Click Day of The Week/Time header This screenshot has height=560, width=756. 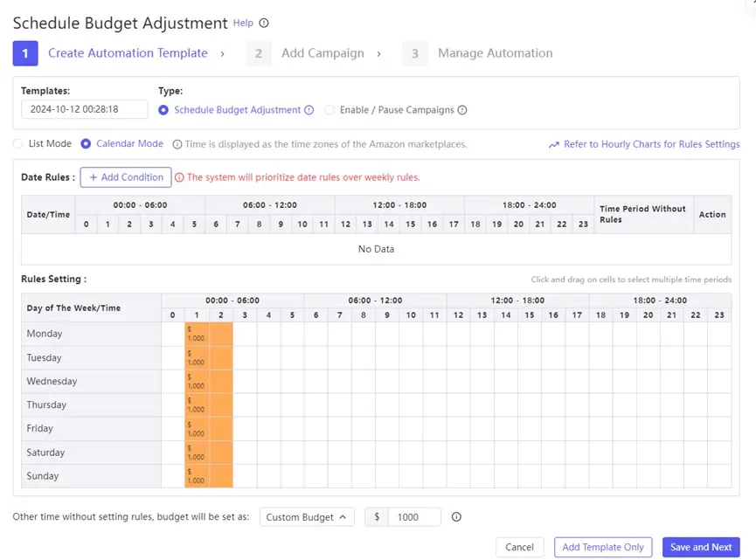click(x=91, y=308)
